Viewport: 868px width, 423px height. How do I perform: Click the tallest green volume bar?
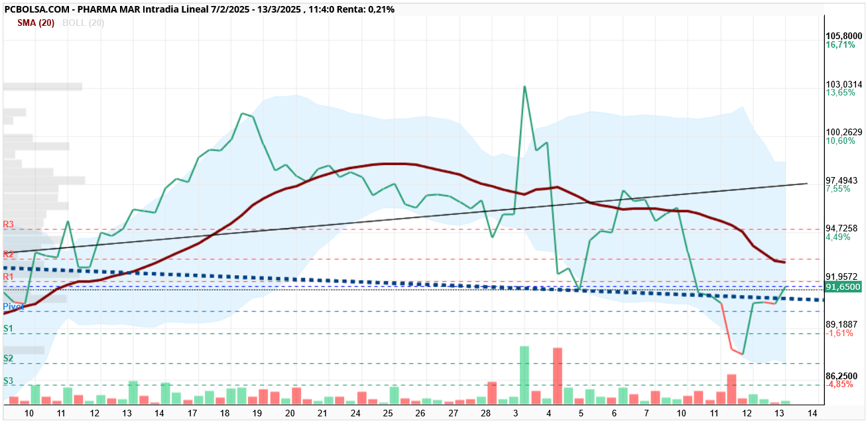click(525, 375)
